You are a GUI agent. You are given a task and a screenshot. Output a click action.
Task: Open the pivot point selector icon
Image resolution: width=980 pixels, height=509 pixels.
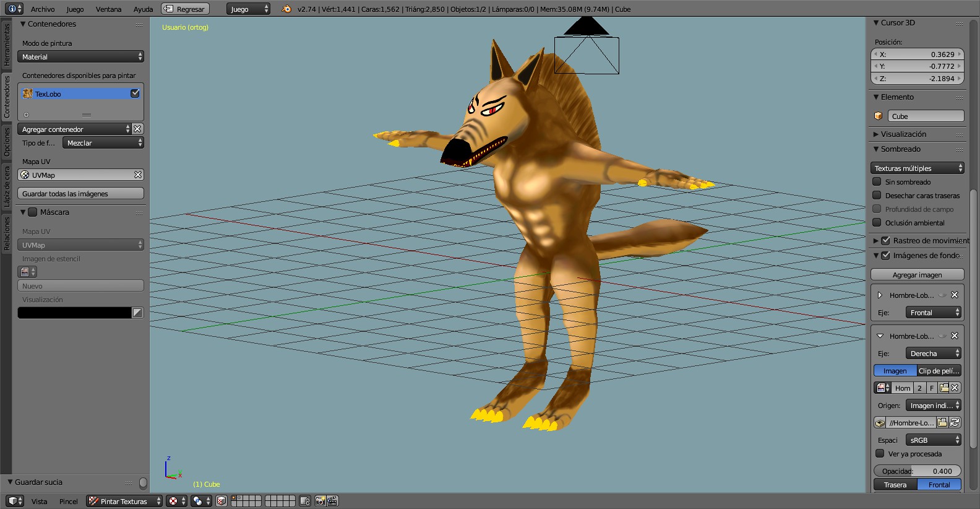(x=200, y=501)
